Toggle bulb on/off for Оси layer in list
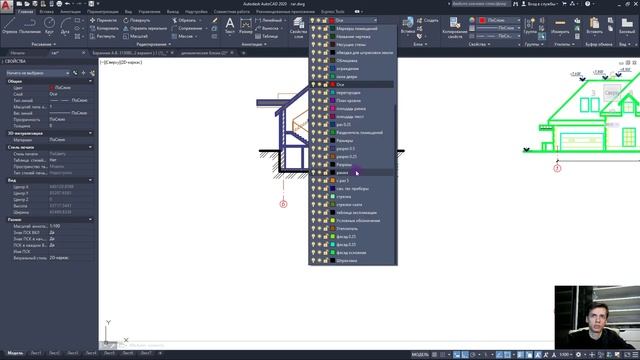640x360 pixels. (313, 84)
